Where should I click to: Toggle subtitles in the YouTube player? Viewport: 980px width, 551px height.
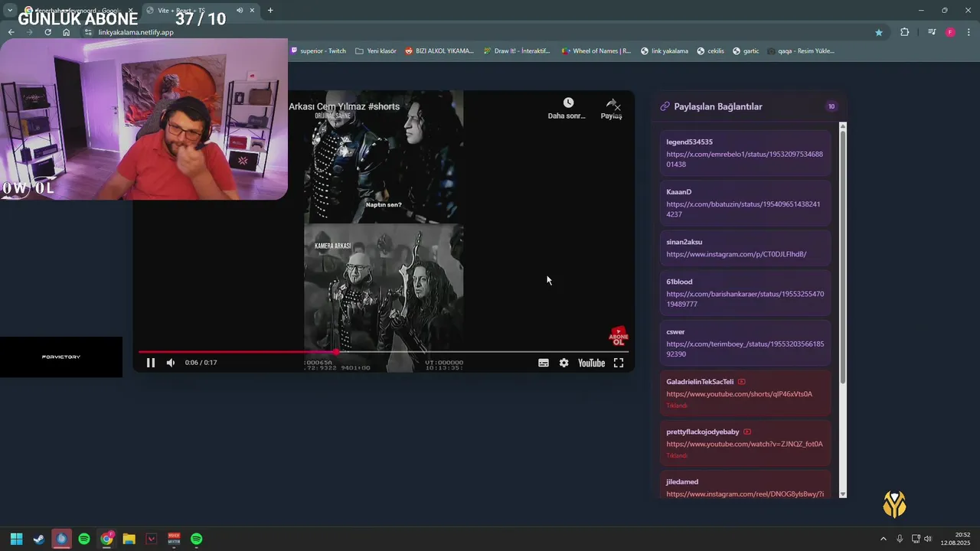(544, 363)
